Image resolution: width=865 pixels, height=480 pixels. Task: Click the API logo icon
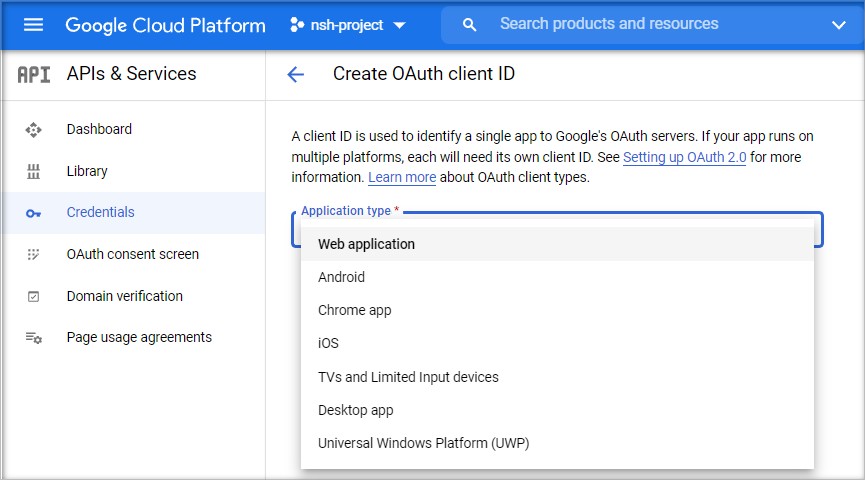tap(34, 74)
